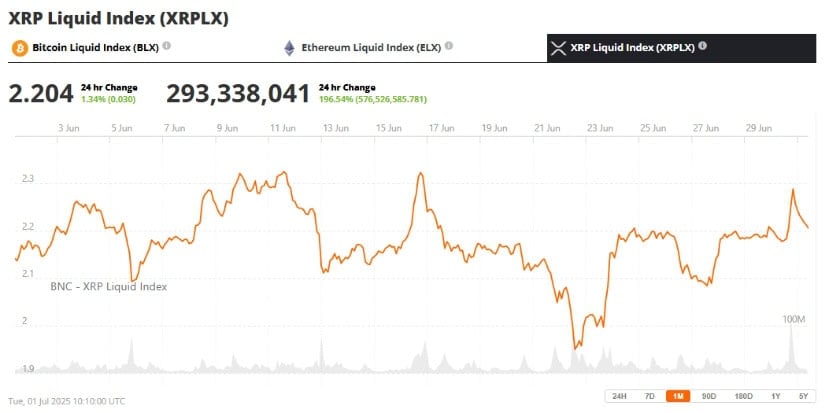Click the BNC - XRP Liquid Index chart label
Image resolution: width=825 pixels, height=413 pixels.
click(x=109, y=287)
